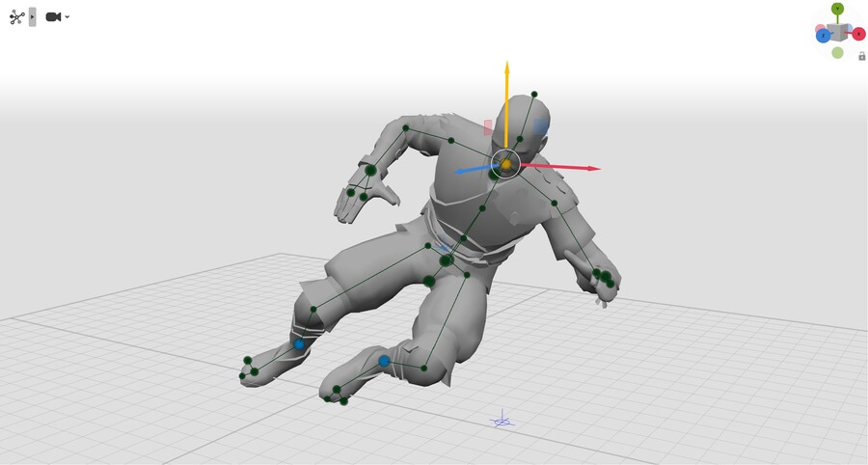Snap view to blue Z axis

coord(824,36)
